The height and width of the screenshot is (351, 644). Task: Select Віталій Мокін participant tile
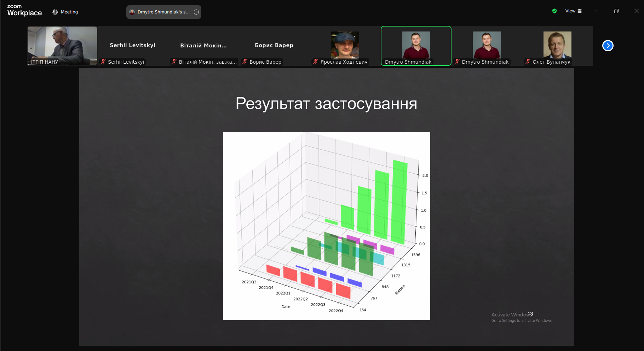[203, 46]
